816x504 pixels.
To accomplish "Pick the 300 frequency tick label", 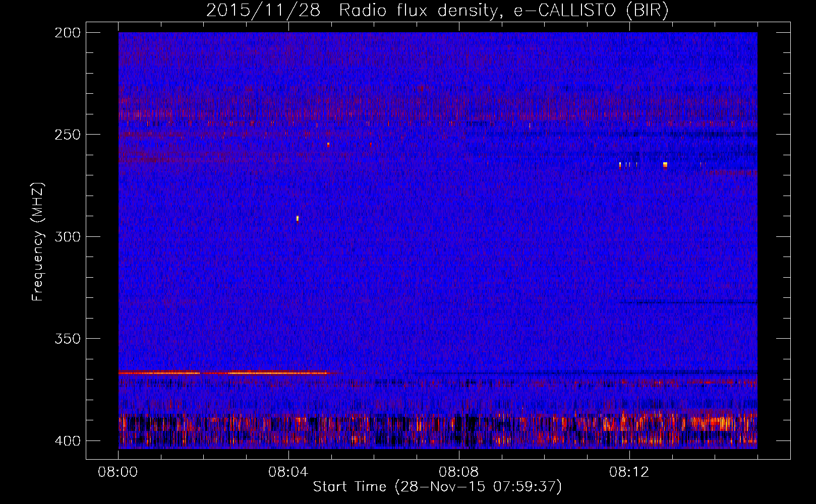I will click(x=68, y=237).
